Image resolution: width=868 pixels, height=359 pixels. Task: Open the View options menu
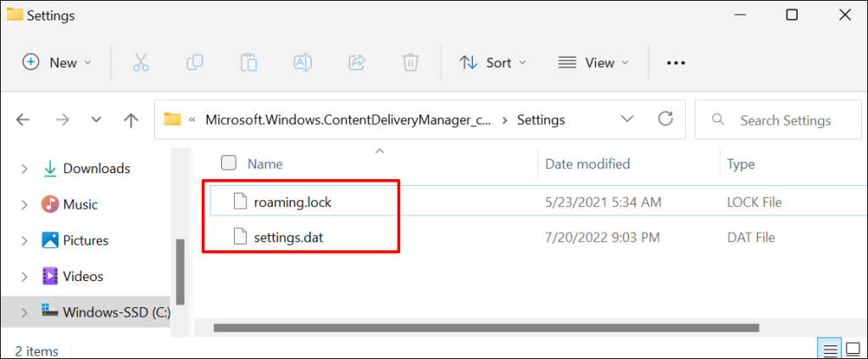[593, 62]
